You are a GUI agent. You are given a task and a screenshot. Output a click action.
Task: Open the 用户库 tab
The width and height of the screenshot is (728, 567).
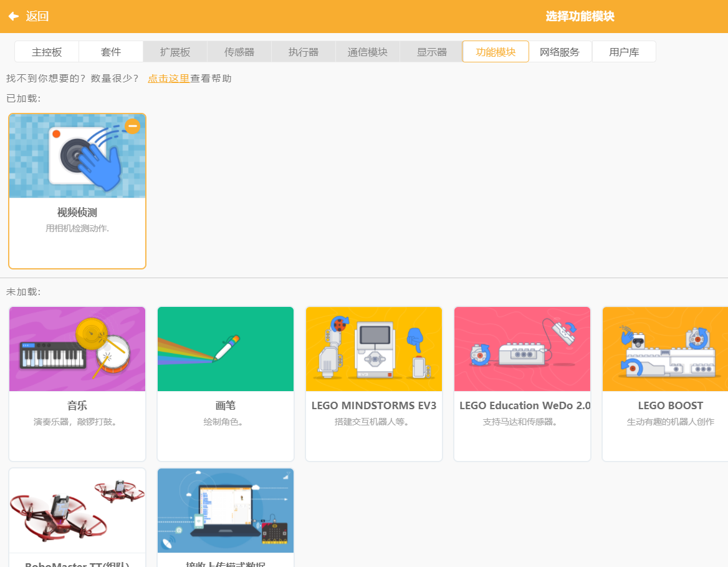pyautogui.click(x=624, y=52)
